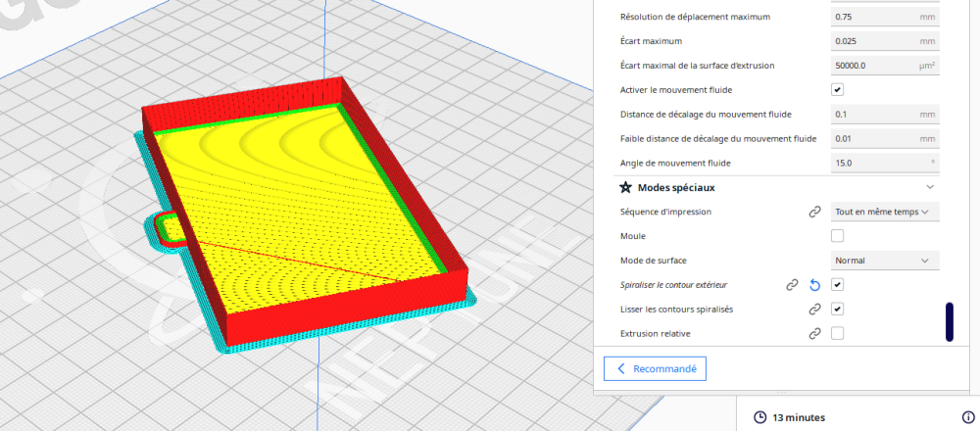
Task: Uncheck Spiraliser le contour extérieur
Action: 838,285
